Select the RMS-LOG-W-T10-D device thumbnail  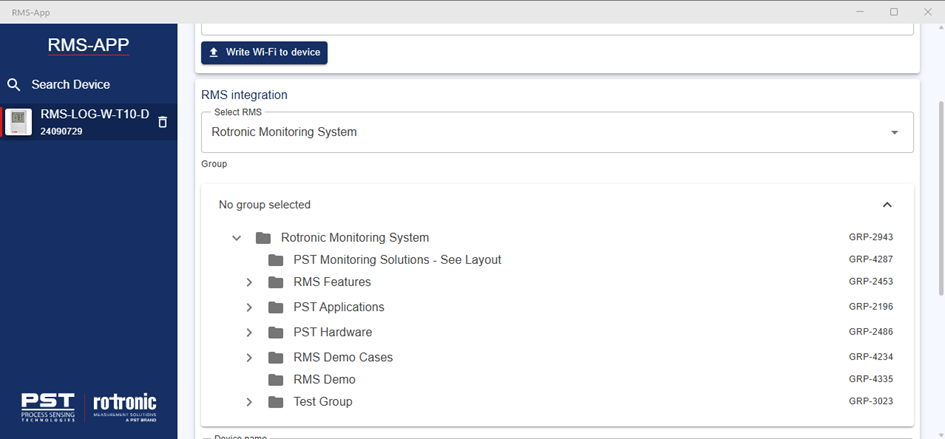[18, 122]
